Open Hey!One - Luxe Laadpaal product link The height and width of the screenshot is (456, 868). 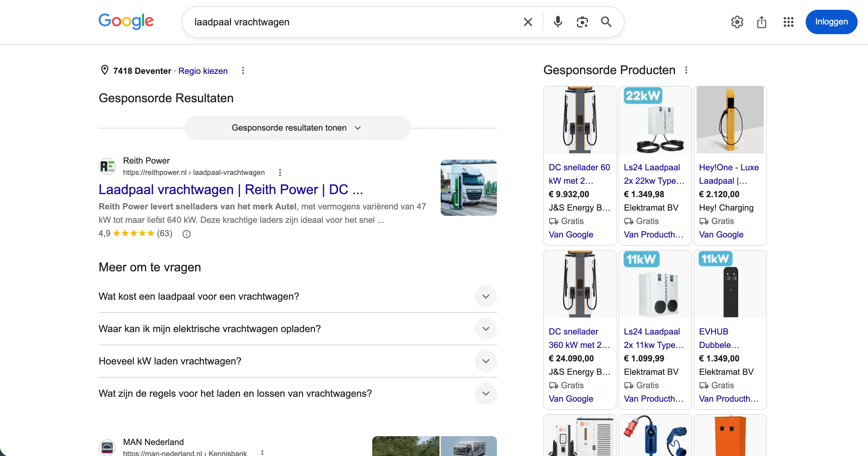pos(729,174)
